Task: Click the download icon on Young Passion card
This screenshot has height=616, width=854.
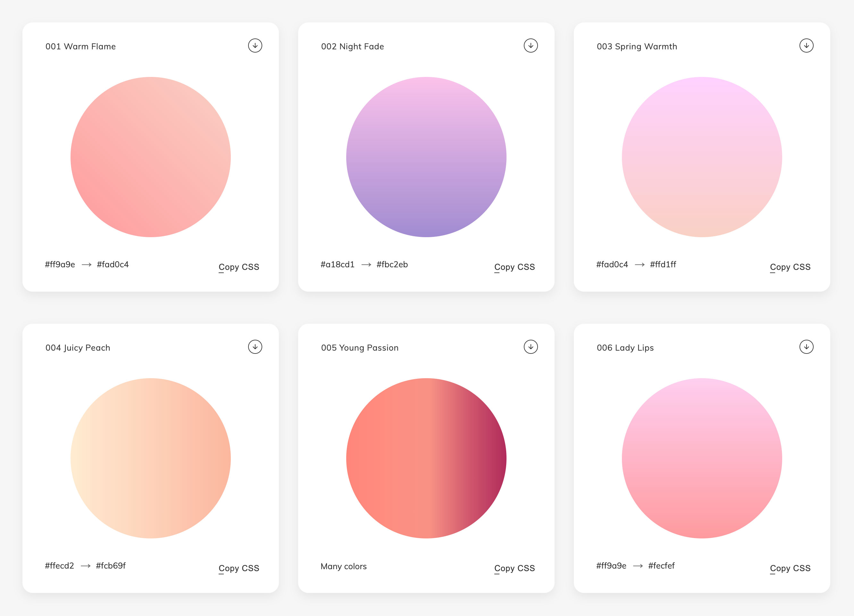Action: pos(531,347)
